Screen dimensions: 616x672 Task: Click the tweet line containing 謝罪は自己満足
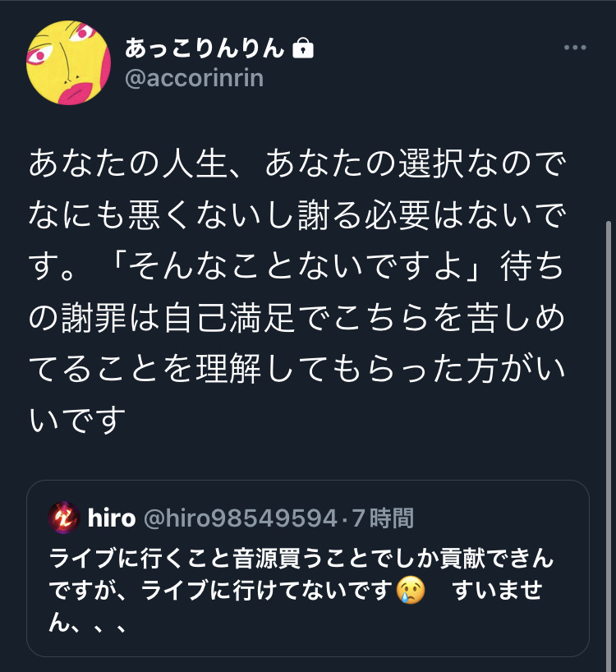(x=297, y=318)
